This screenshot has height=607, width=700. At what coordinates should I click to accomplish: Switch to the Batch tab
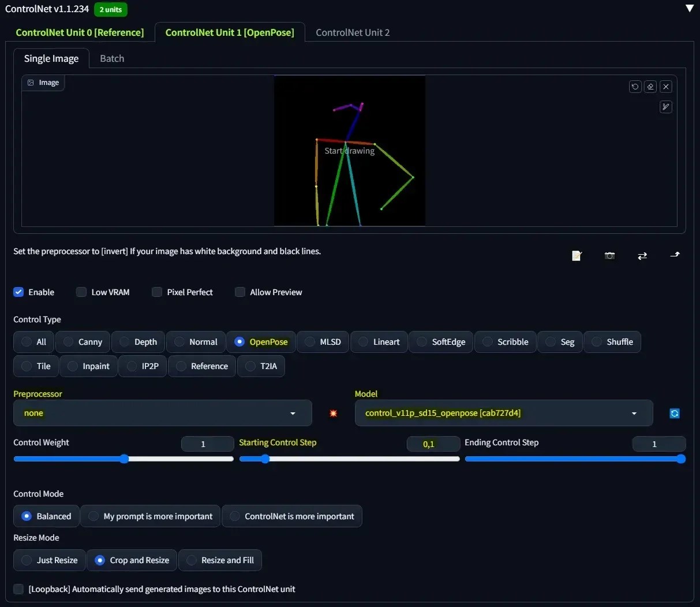(x=112, y=58)
